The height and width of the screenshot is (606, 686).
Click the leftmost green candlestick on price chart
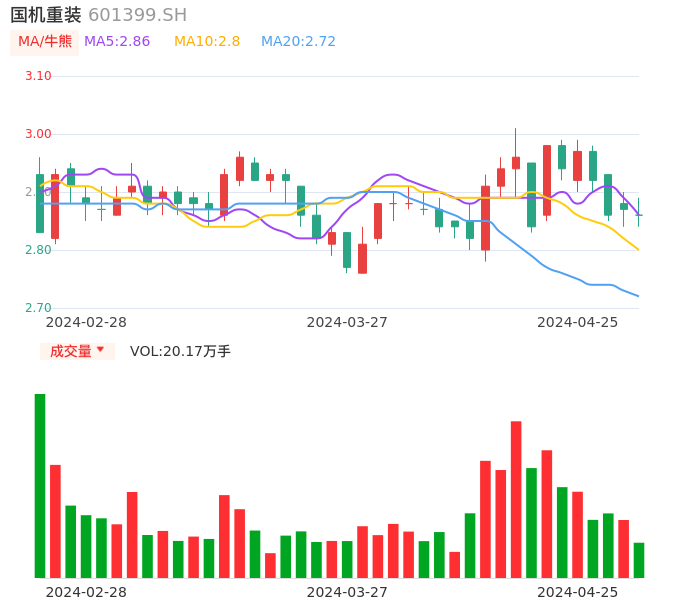coord(40,203)
